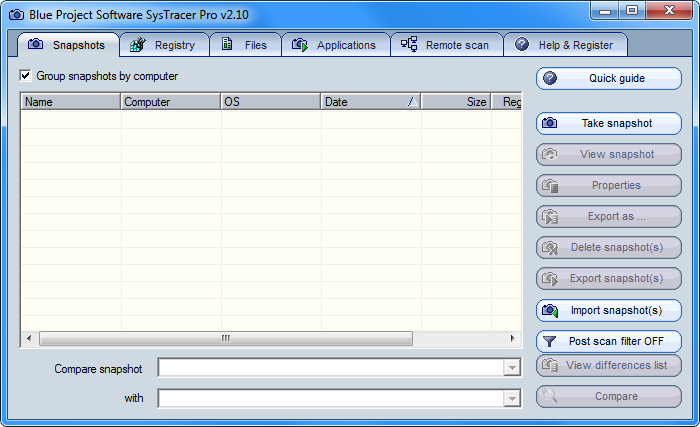
Task: Sort by the Computer column header
Action: pos(171,102)
